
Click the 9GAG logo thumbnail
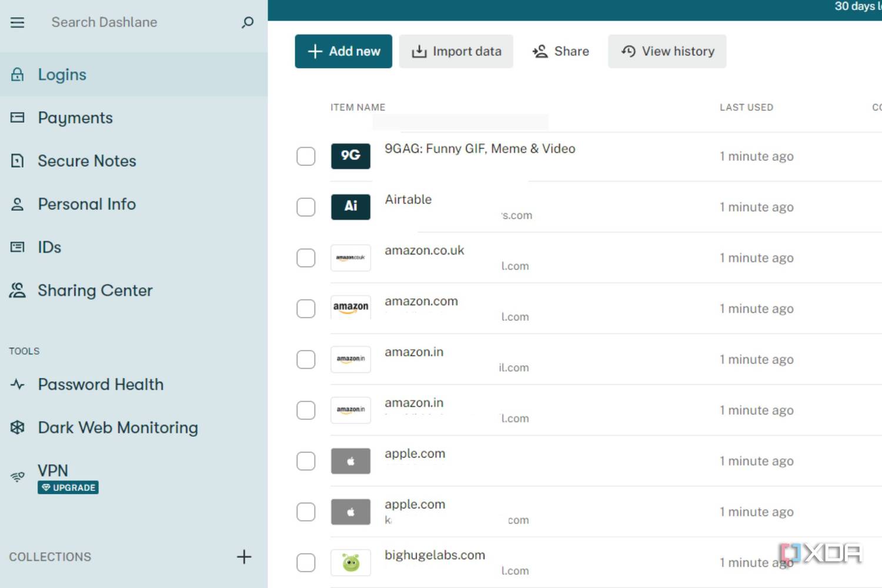coord(350,156)
